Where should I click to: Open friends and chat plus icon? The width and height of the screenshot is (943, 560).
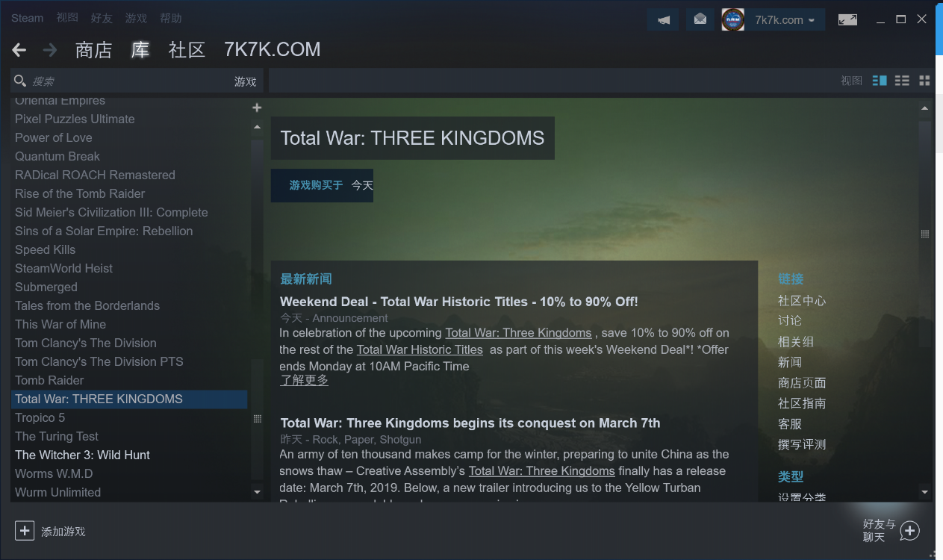pos(909,531)
